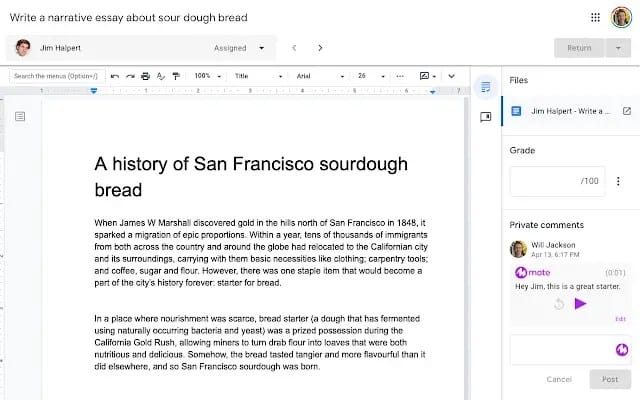Viewport: 640px width, 400px height.
Task: Go to the next student arrow
Action: click(x=320, y=47)
